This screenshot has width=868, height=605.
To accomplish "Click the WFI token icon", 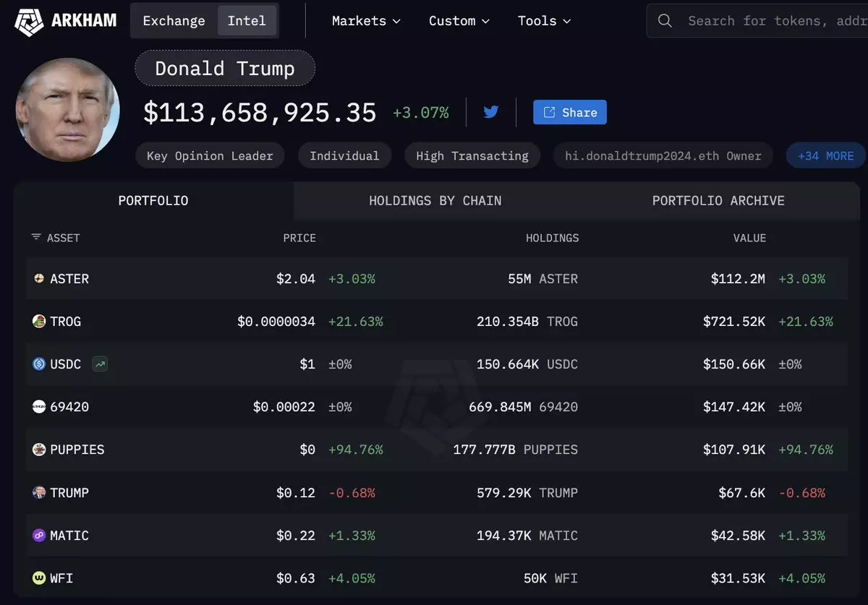I will (x=39, y=578).
